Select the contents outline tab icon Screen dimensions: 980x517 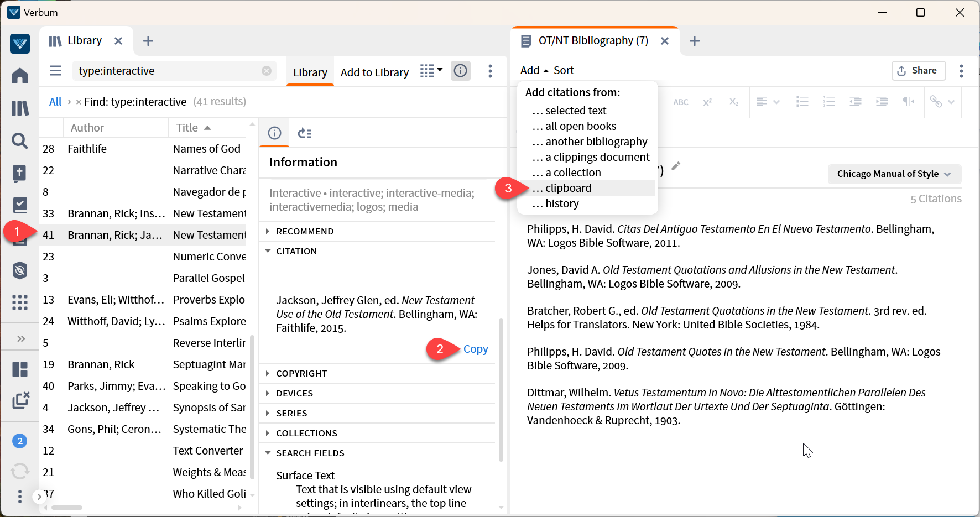[305, 133]
